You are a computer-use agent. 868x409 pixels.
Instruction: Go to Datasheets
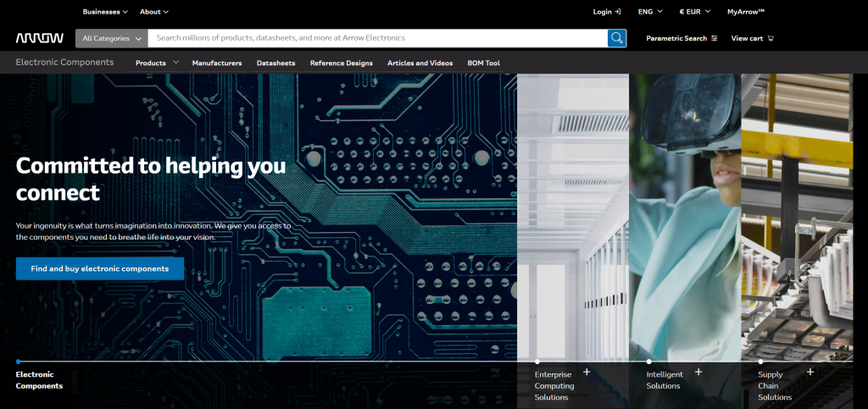pyautogui.click(x=275, y=63)
